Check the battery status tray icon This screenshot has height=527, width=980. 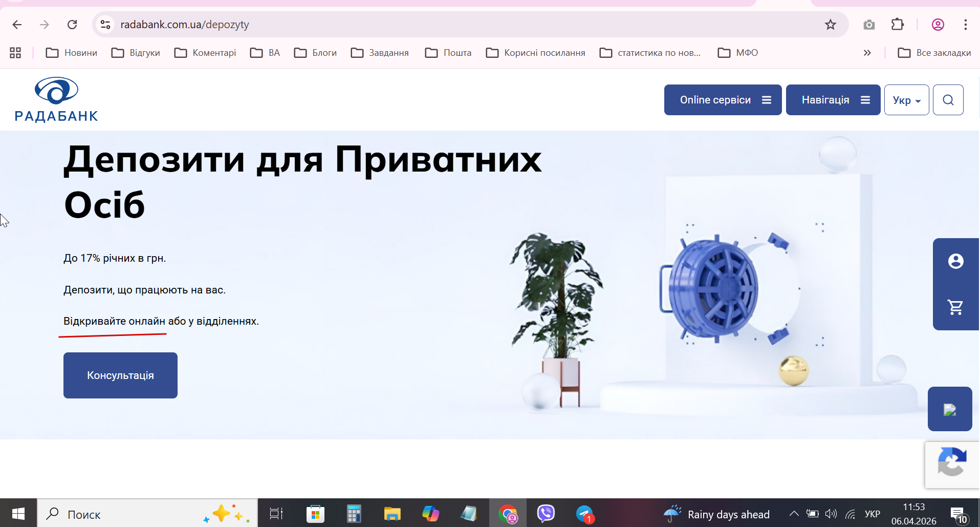pos(813,514)
